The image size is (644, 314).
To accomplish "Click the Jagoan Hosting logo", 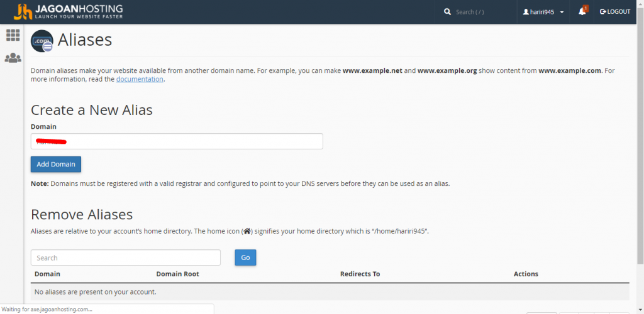I will [68, 12].
